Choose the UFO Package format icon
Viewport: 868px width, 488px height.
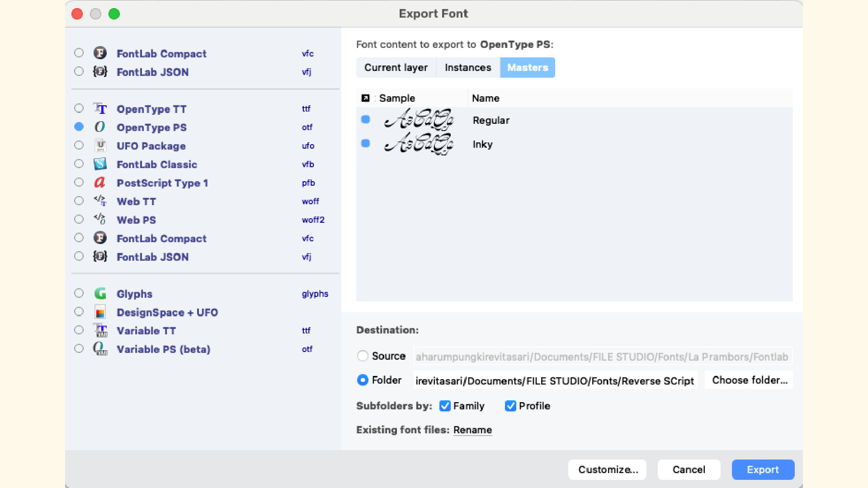pos(100,145)
